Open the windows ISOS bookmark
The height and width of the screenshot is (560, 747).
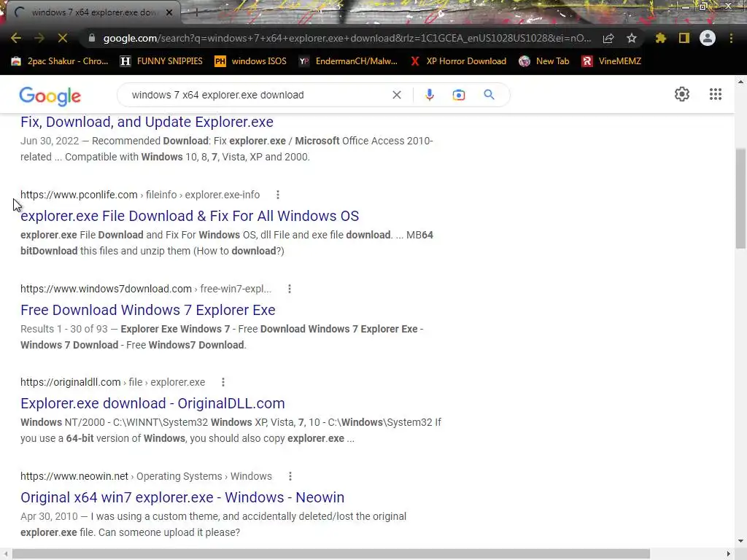tap(251, 61)
